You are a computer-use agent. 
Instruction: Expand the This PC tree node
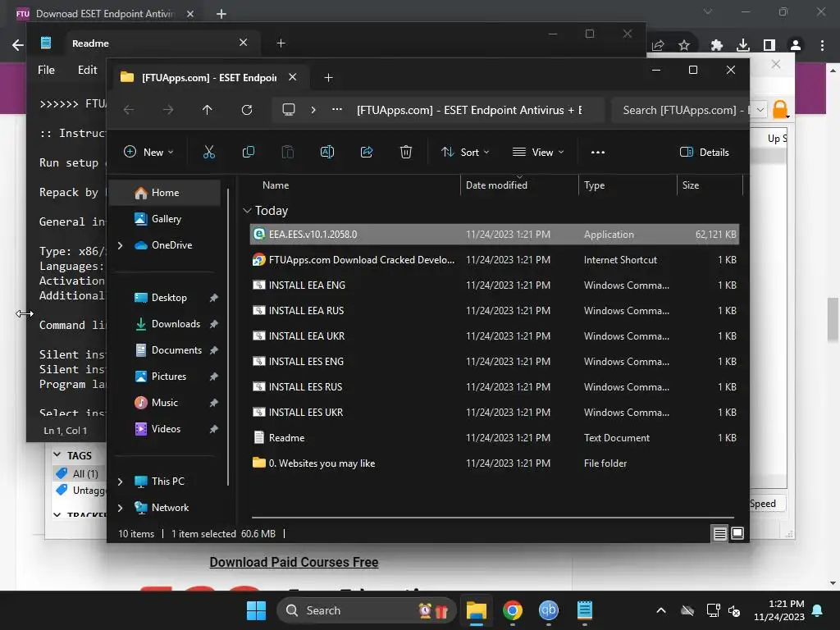point(120,482)
